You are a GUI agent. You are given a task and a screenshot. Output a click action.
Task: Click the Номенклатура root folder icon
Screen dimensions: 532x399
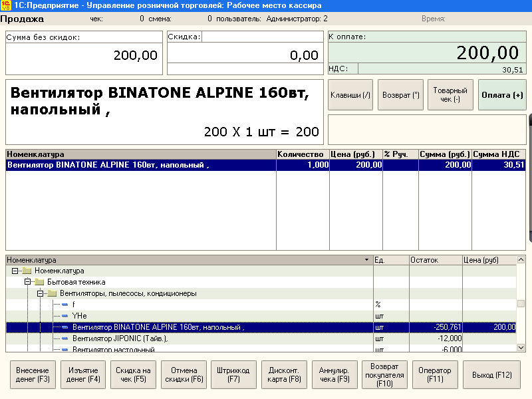click(x=27, y=271)
